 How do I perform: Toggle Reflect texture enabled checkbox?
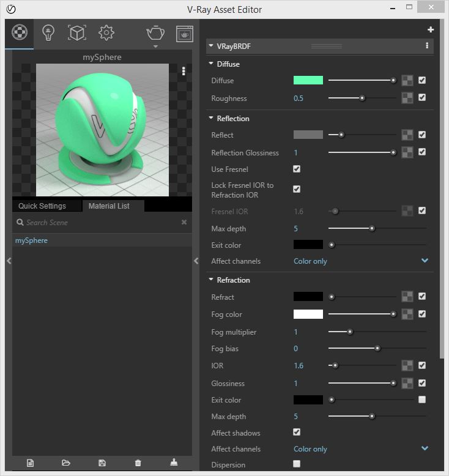coord(422,135)
